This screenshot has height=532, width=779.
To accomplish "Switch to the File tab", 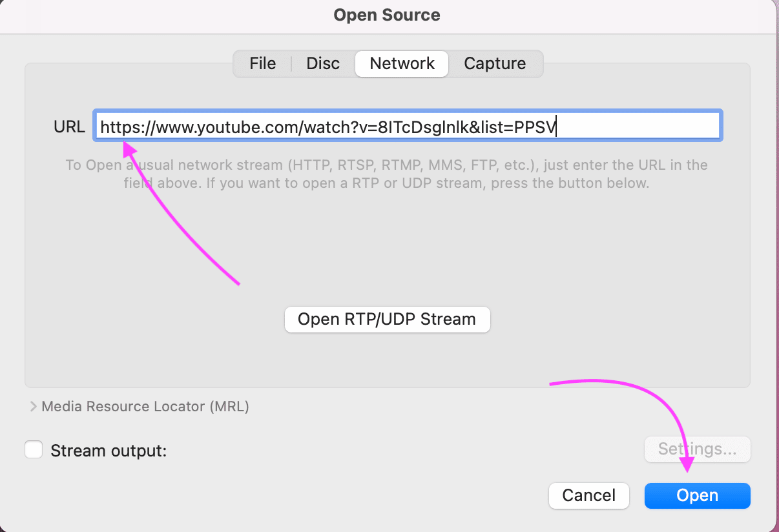I will click(x=262, y=63).
